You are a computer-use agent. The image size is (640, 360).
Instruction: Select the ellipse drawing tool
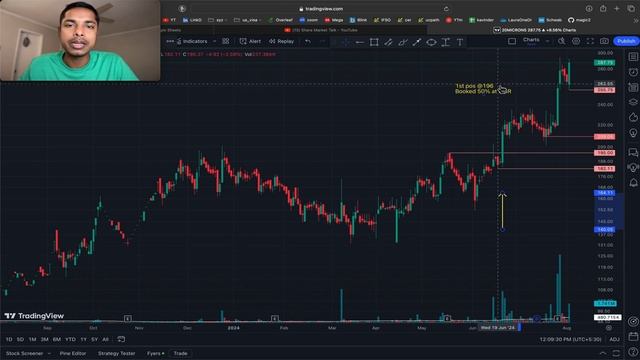click(431, 42)
